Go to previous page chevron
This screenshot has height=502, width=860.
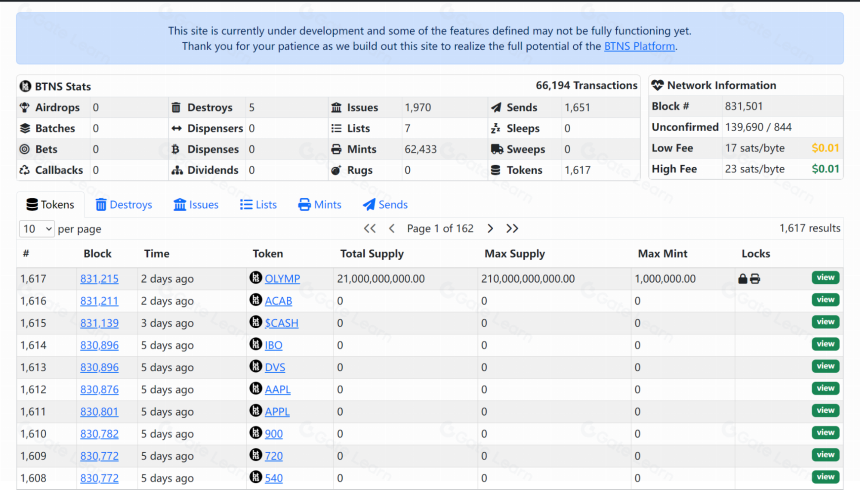point(392,228)
